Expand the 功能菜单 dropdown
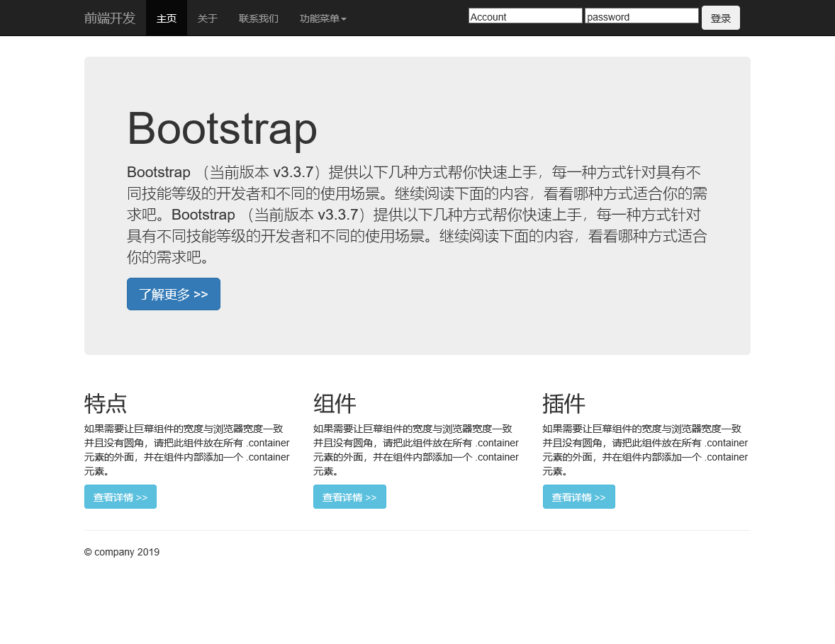 (x=323, y=18)
